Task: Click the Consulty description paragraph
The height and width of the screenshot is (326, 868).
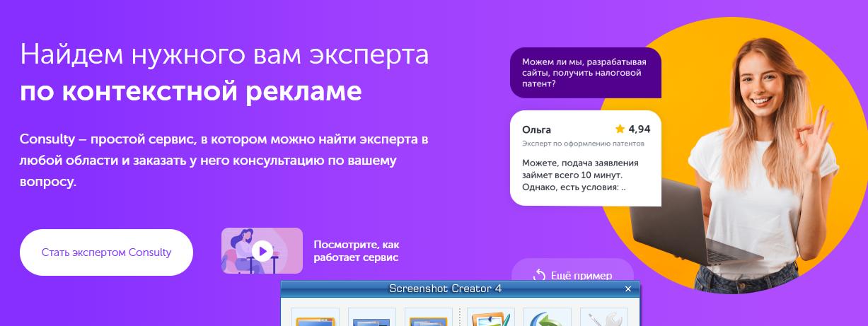Action: point(224,160)
